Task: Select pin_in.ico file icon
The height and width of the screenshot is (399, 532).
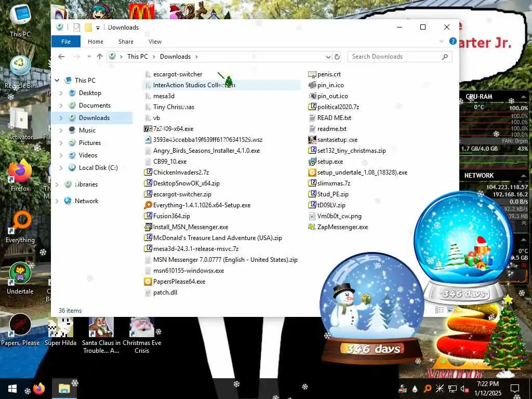Action: coord(312,85)
